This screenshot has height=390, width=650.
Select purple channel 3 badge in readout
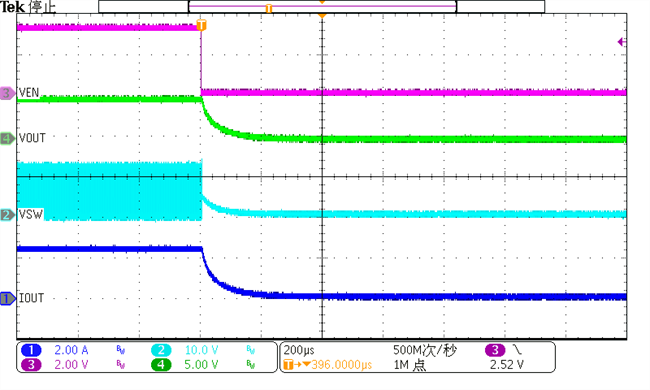[x=31, y=365]
